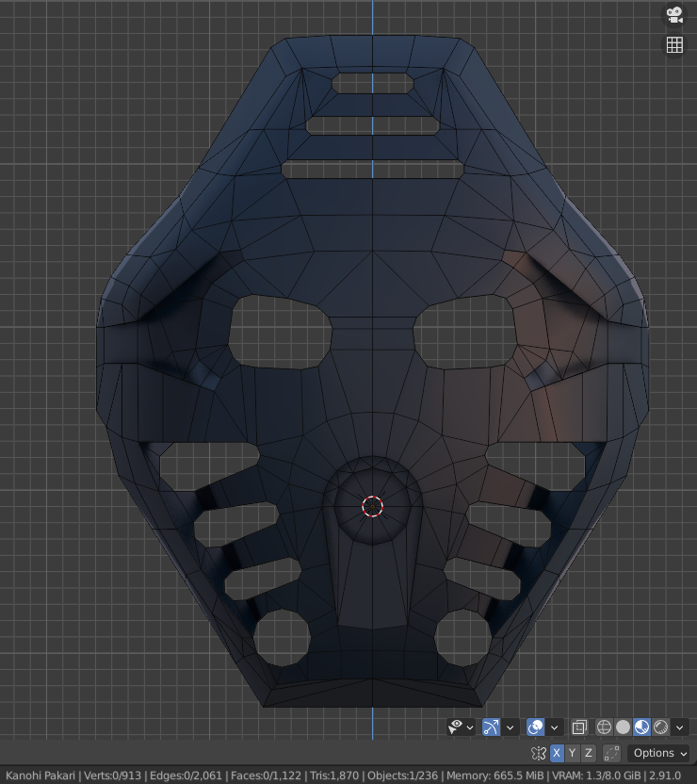Click the 3D cursor at mask center
The image size is (697, 784).
point(372,506)
